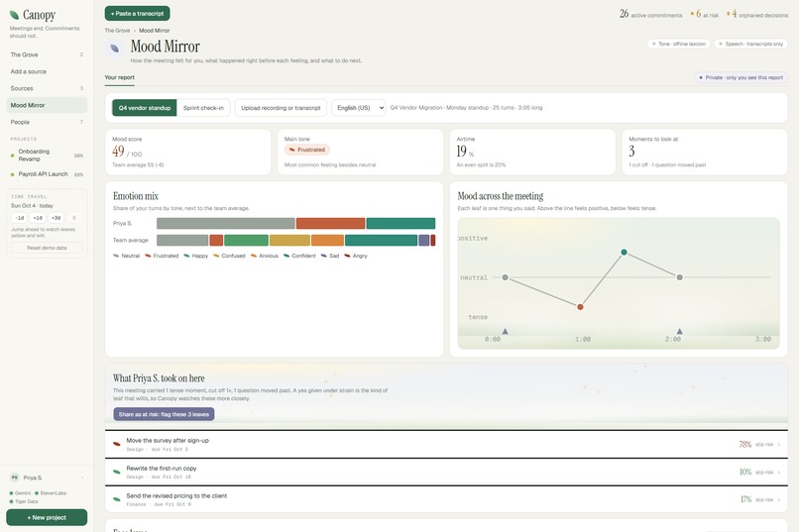Expand the Priya S. account menu chevron

82,478
